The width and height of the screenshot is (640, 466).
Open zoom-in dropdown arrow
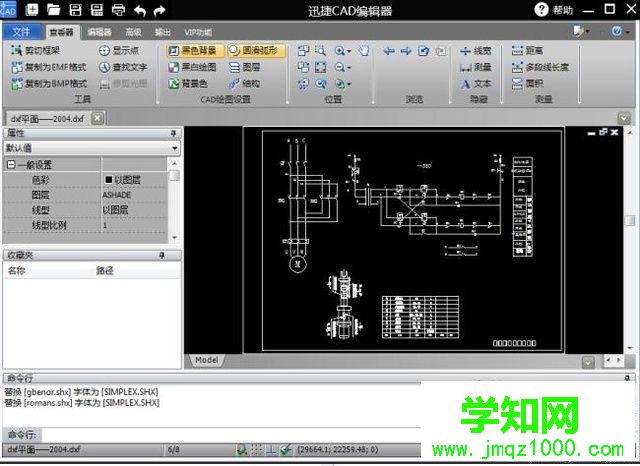pos(349,51)
